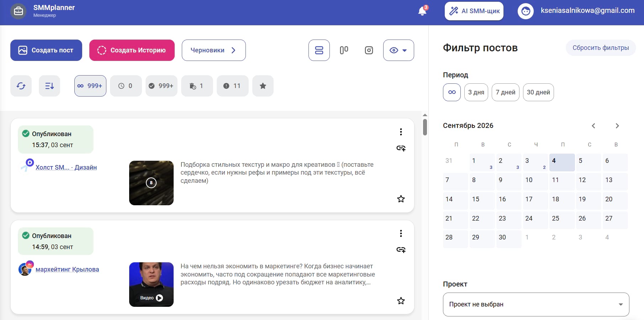The height and width of the screenshot is (320, 644).
Task: Open three-dot menu on 14:59 post
Action: point(401,233)
